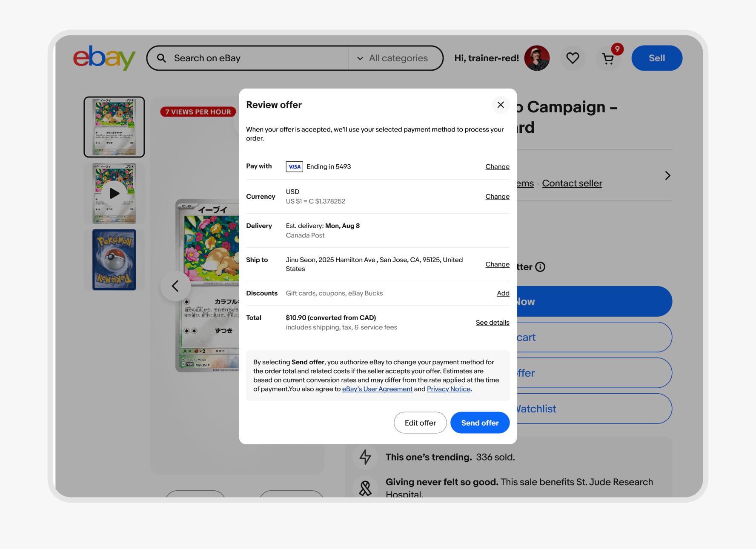Click the $10.90 converted total text
The image size is (756, 549).
[331, 317]
